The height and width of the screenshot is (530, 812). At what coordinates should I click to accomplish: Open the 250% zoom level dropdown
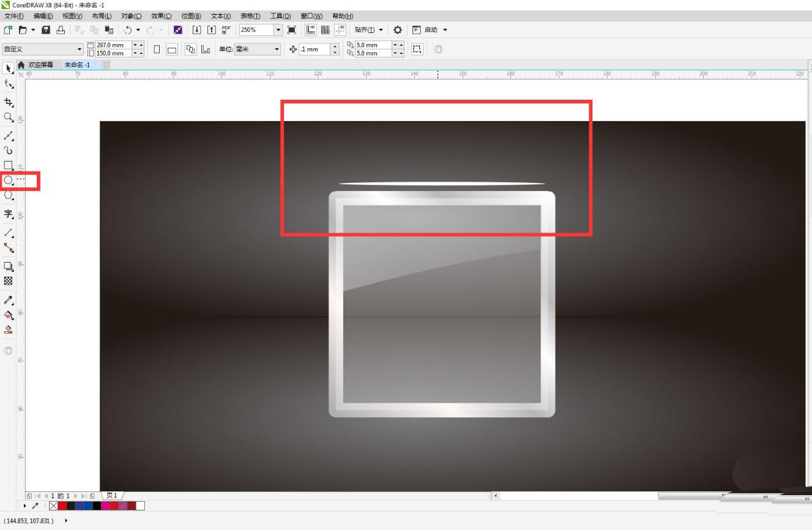[x=278, y=30]
